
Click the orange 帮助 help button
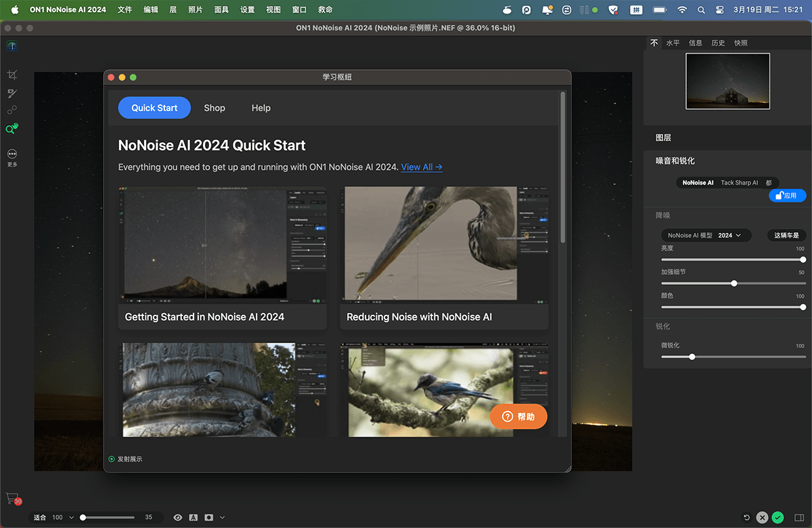[x=518, y=417]
